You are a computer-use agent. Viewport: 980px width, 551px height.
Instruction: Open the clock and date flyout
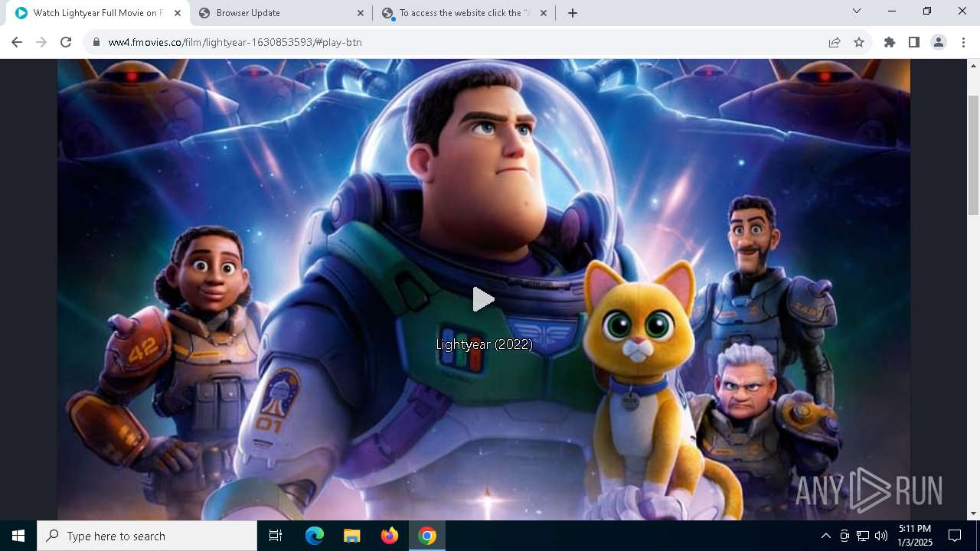pos(915,536)
